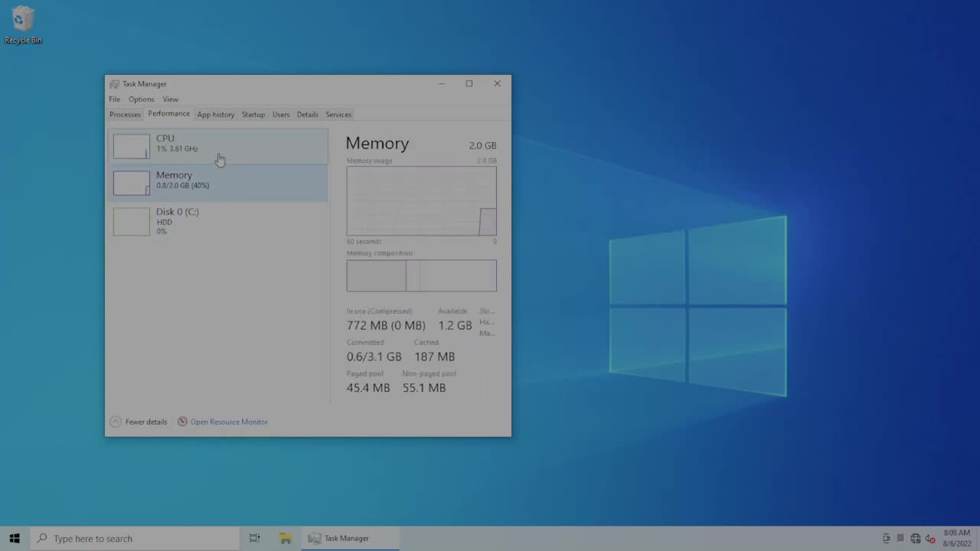This screenshot has height=551, width=980.
Task: Select the Memory performance graph thumbnail
Action: click(x=132, y=183)
